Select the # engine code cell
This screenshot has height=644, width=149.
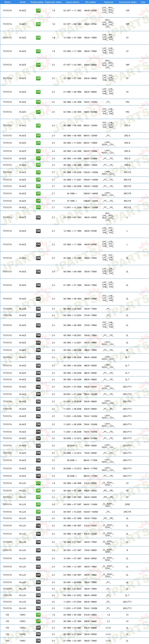click(127, 550)
